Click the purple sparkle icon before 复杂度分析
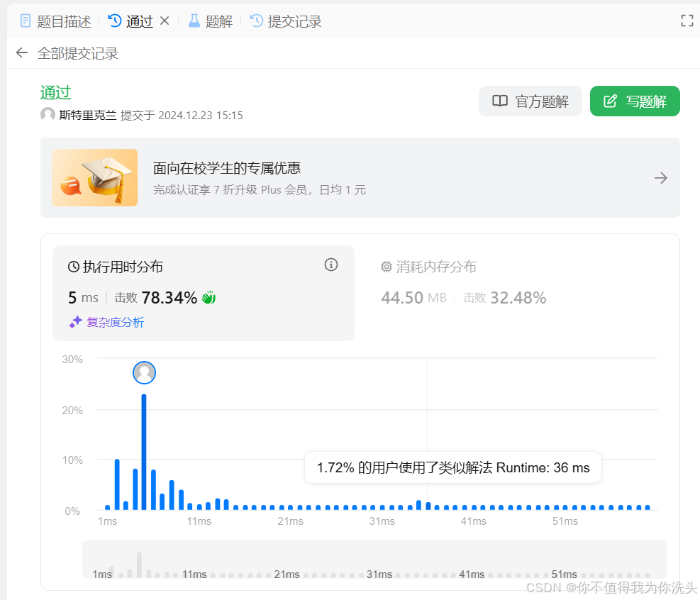This screenshot has width=700, height=600. [75, 321]
